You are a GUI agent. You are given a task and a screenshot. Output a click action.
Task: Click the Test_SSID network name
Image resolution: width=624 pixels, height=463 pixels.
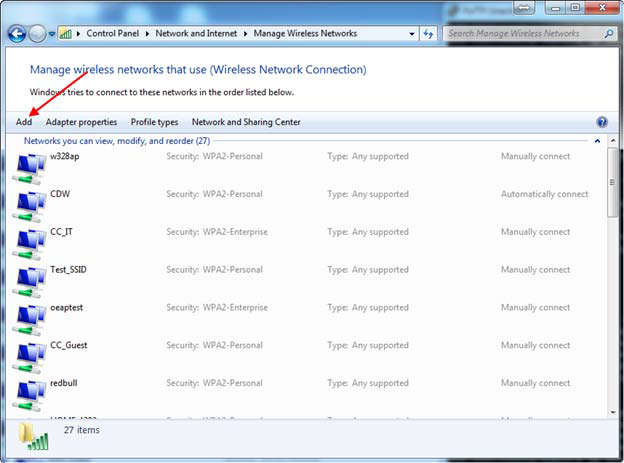point(68,270)
